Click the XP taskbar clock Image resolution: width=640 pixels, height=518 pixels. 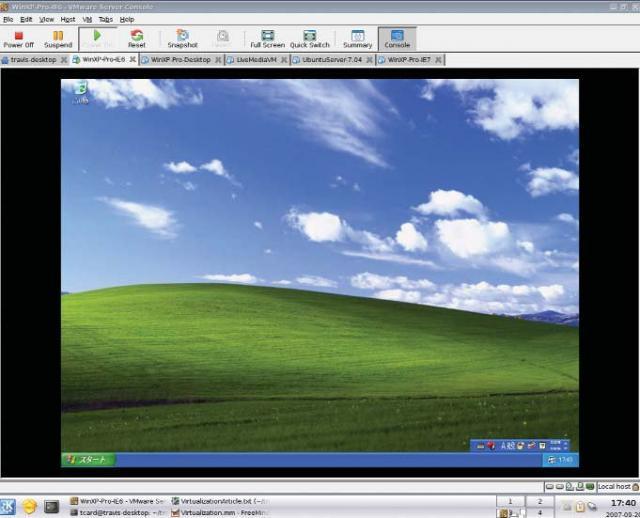[x=565, y=460]
